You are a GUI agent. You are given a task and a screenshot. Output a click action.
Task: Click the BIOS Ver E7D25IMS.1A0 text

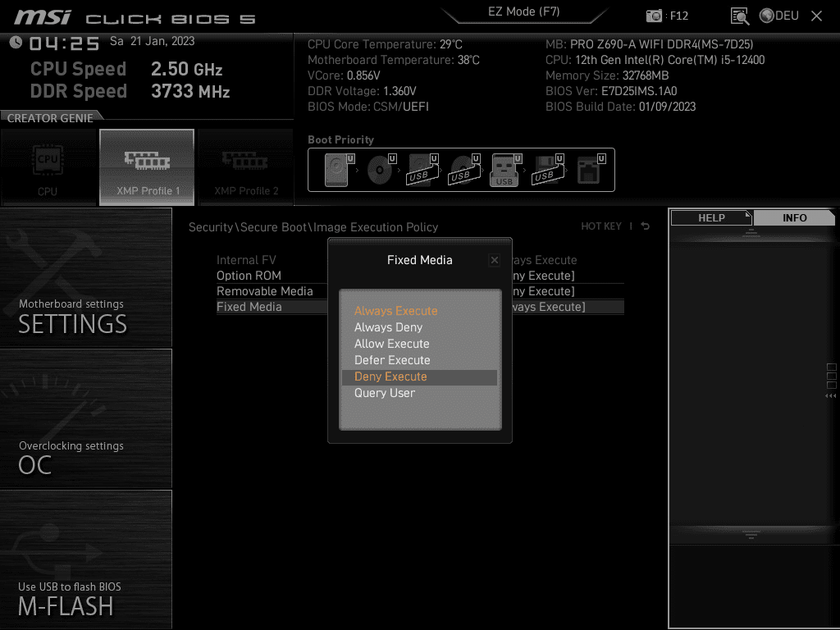[611, 91]
